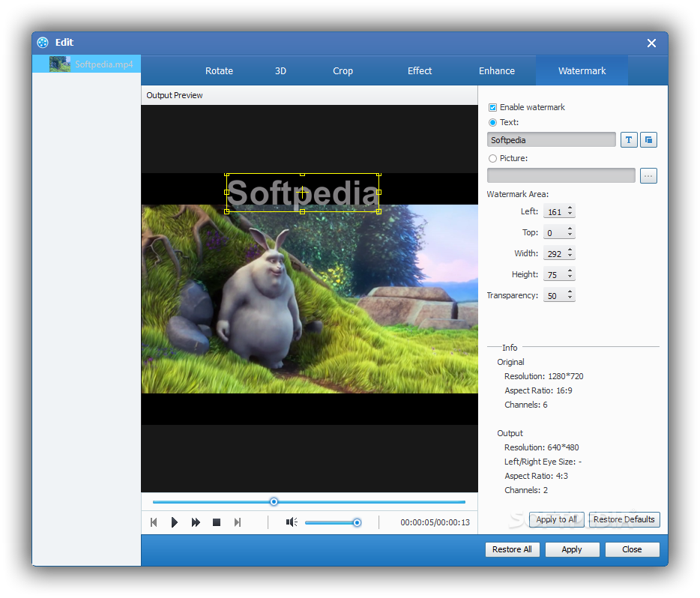The image size is (700, 598).
Task: Decrease the Top value with down arrow
Action: pyautogui.click(x=570, y=235)
